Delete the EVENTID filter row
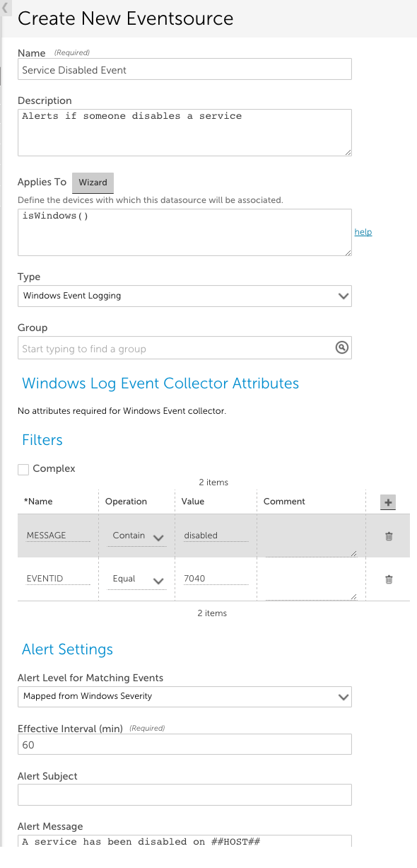Viewport: 417px width, 868px height. coord(389,579)
